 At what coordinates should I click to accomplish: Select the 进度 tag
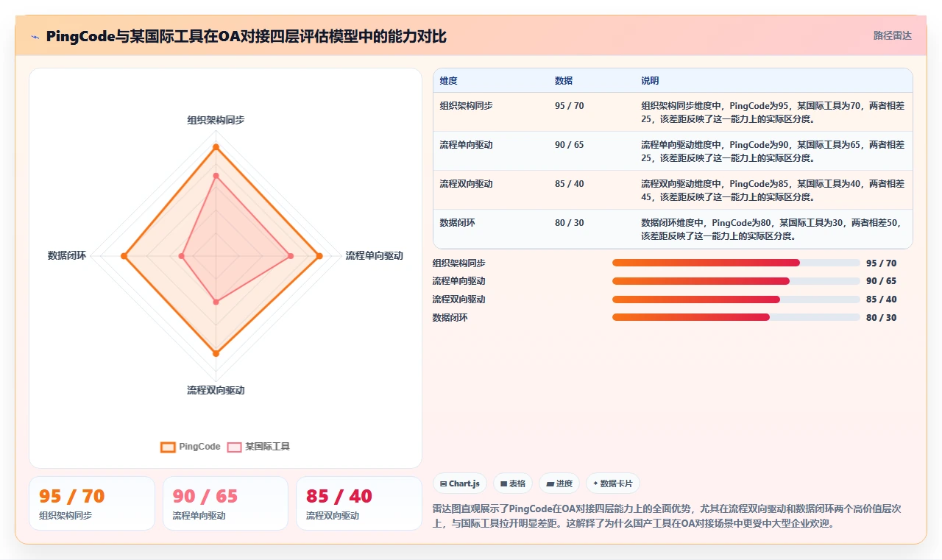coord(559,483)
